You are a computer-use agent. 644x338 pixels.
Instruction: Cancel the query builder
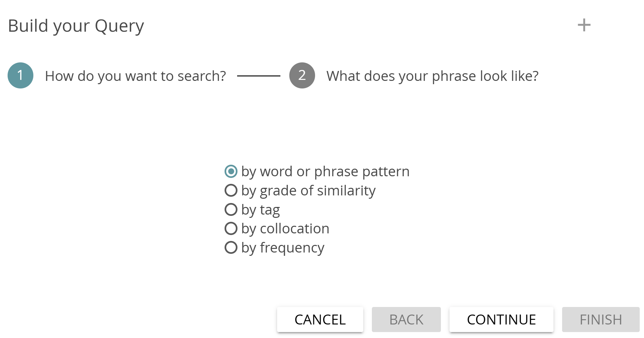pos(320,319)
